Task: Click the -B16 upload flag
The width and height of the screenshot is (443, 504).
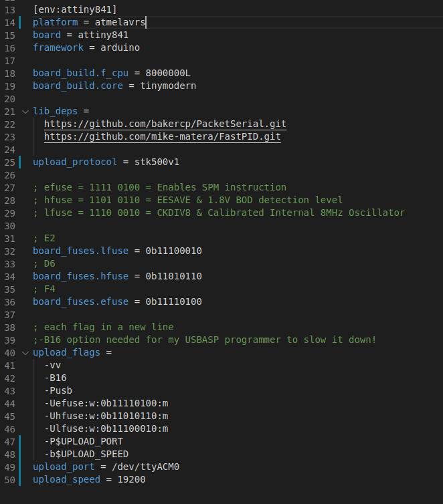Action: click(56, 378)
